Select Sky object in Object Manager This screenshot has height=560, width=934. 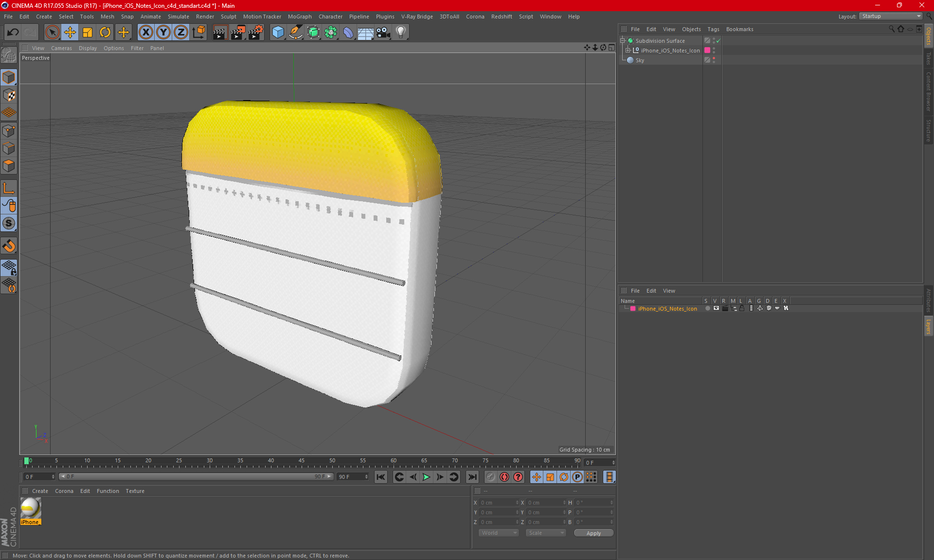click(640, 60)
